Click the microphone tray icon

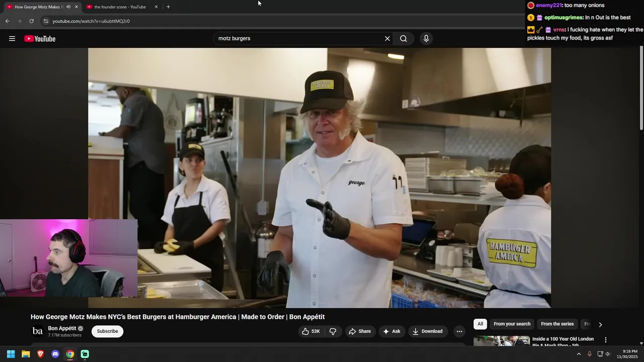[x=590, y=354]
